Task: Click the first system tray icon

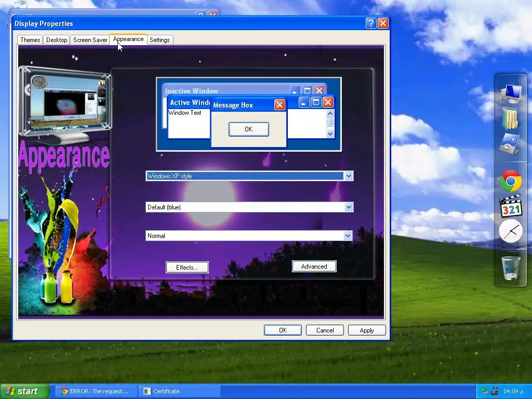Action: (x=485, y=391)
